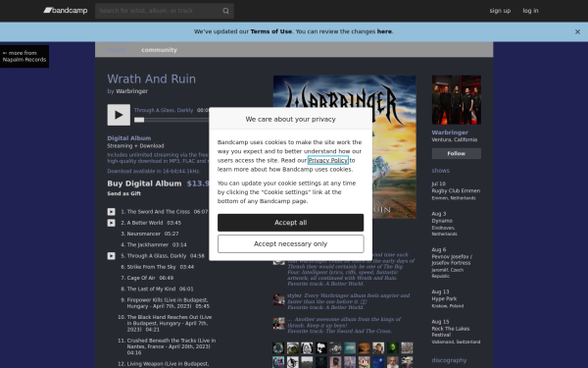Viewport: 588px width, 368px height.
Task: Open the log in link
Action: pos(530,11)
